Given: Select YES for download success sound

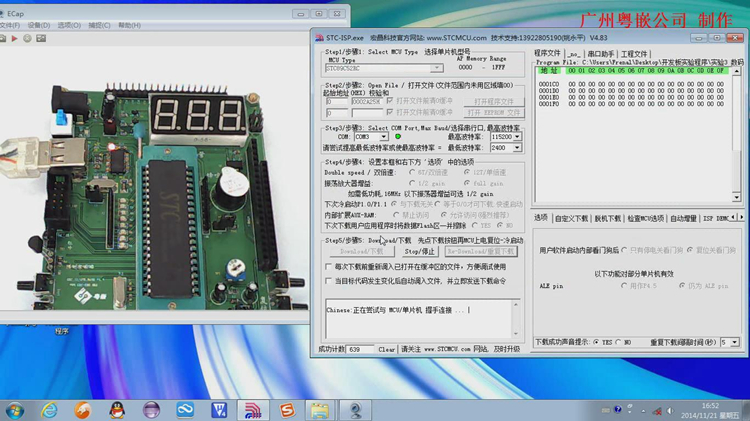Looking at the screenshot, I should click(x=596, y=342).
